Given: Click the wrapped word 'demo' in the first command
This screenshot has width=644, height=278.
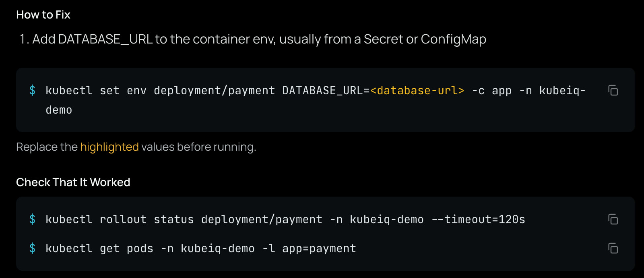Looking at the screenshot, I should (59, 110).
